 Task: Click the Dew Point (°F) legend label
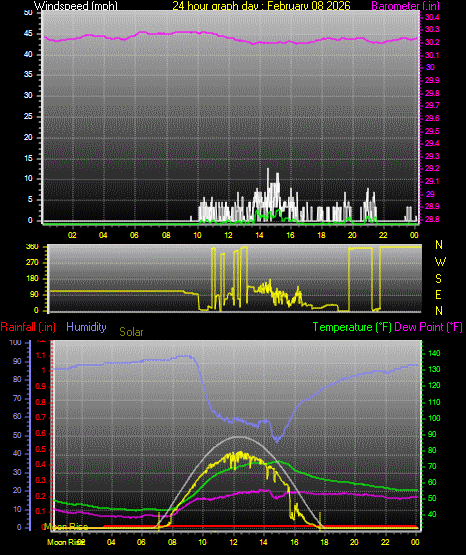(428, 327)
